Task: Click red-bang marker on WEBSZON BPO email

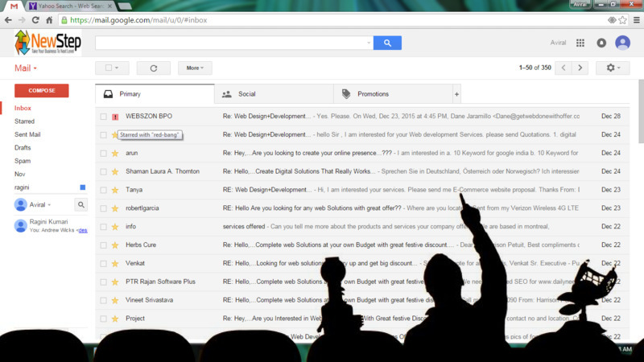Action: point(115,117)
